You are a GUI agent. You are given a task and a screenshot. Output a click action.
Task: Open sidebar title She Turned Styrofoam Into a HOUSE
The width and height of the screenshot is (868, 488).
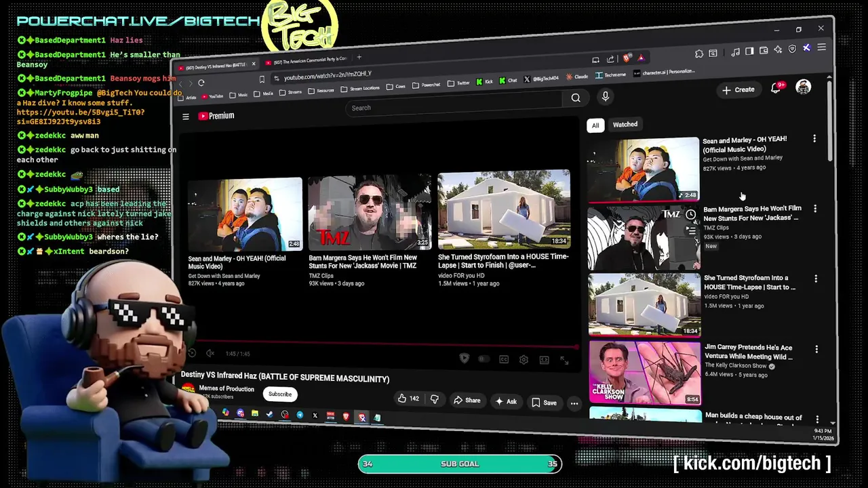tap(749, 283)
